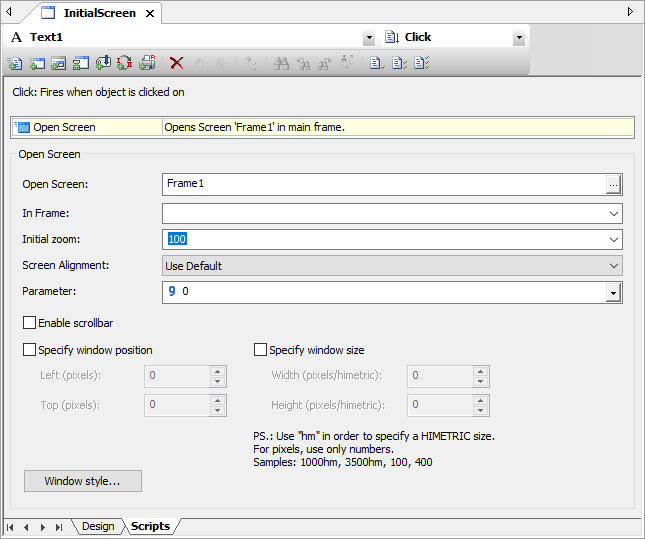Click the Window style... button
Screen dimensions: 645x539
click(x=83, y=481)
